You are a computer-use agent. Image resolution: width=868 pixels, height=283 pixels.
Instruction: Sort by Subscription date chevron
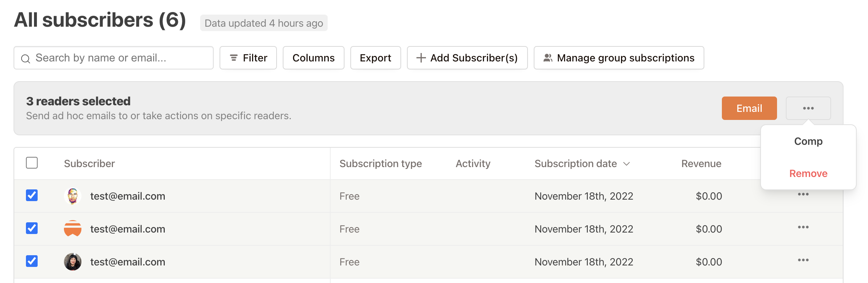pyautogui.click(x=627, y=164)
